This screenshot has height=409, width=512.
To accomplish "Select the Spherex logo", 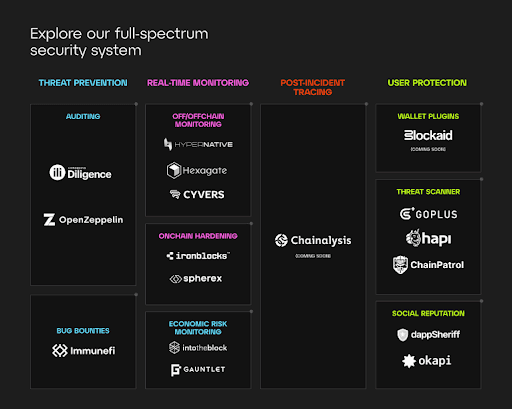I will point(196,278).
